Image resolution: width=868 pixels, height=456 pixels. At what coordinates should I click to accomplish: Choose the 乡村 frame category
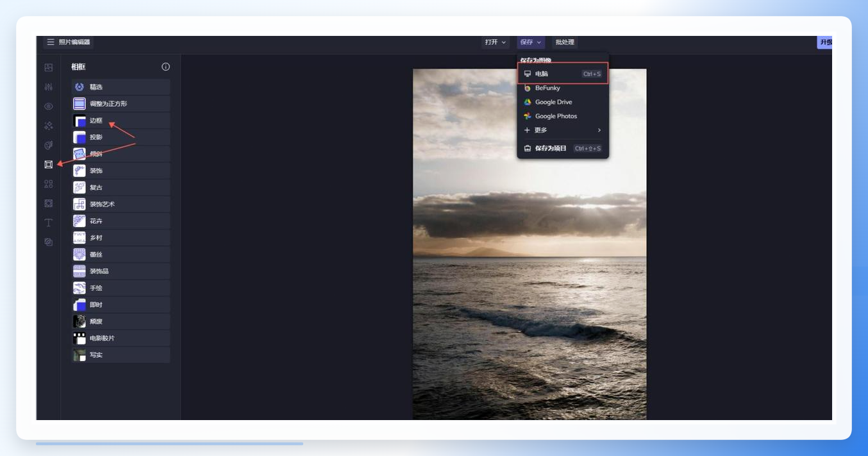click(121, 238)
